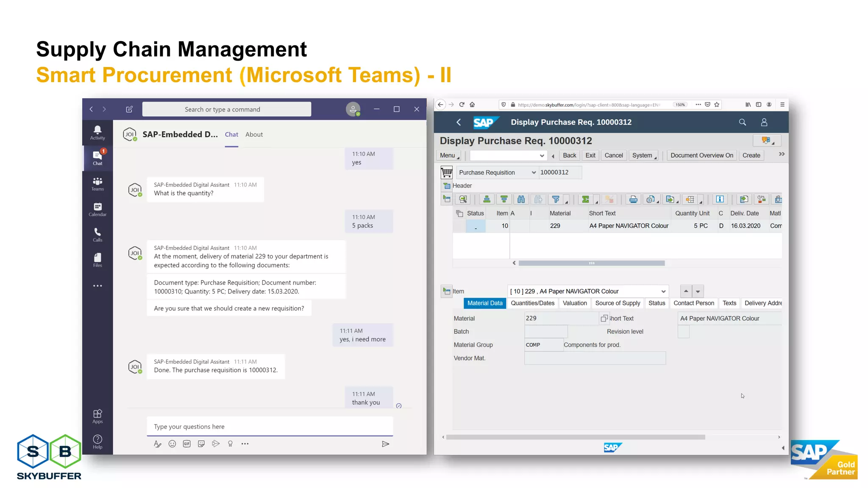Open the sigma total dropdown arrow
The height and width of the screenshot is (488, 868).
click(596, 202)
